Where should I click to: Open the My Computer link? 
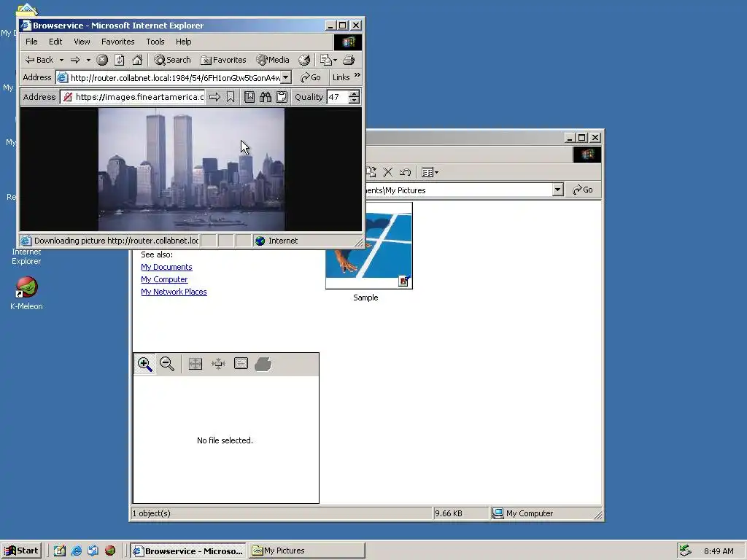coord(164,279)
